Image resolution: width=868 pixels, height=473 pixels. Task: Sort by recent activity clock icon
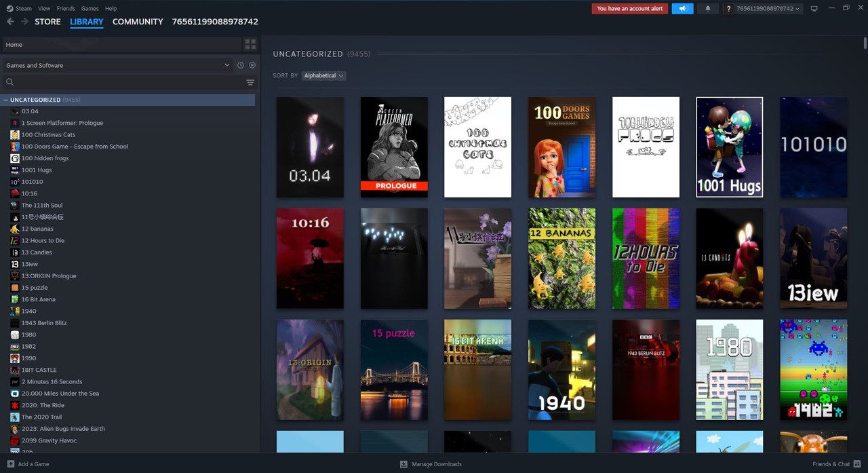click(240, 65)
